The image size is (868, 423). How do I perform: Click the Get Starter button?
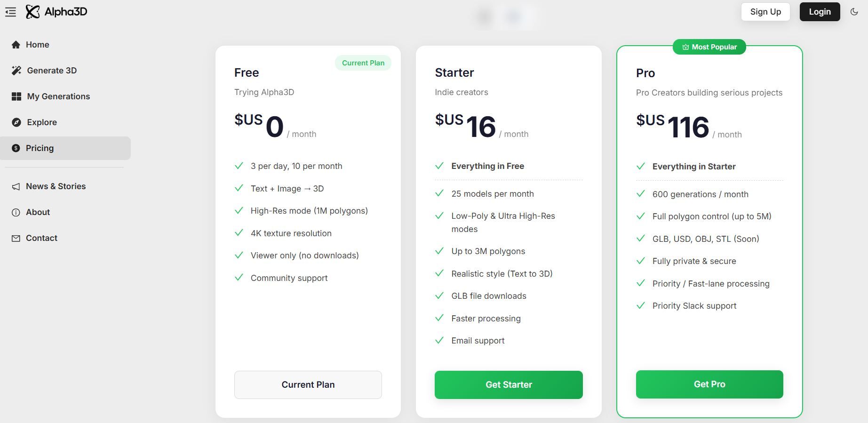(x=509, y=384)
